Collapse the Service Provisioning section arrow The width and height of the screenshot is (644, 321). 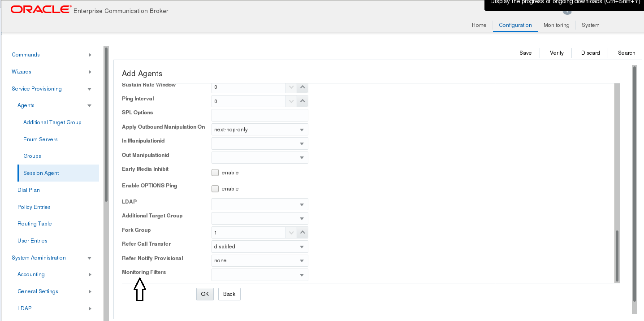point(90,89)
